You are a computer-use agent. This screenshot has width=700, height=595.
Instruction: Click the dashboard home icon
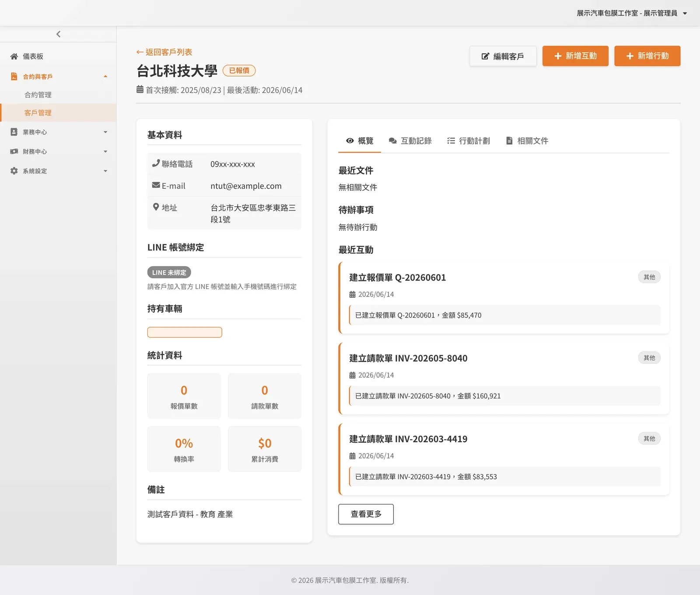[14, 56]
